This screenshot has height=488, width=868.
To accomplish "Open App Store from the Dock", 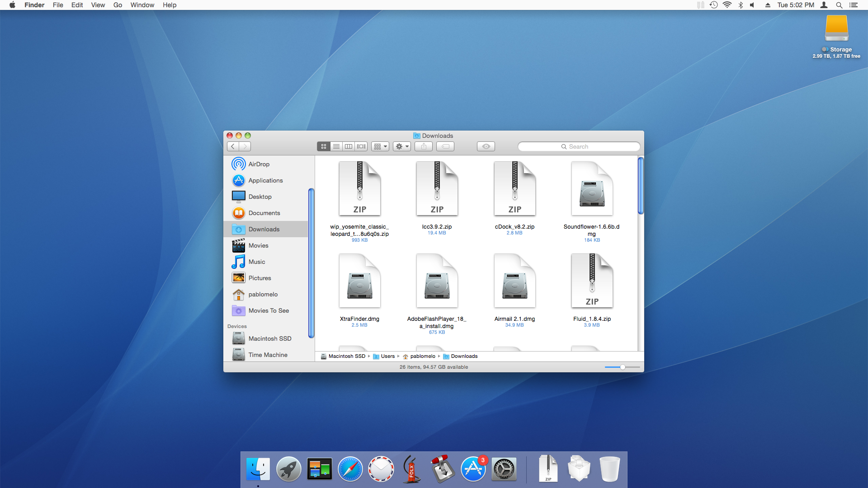I will pos(473,469).
